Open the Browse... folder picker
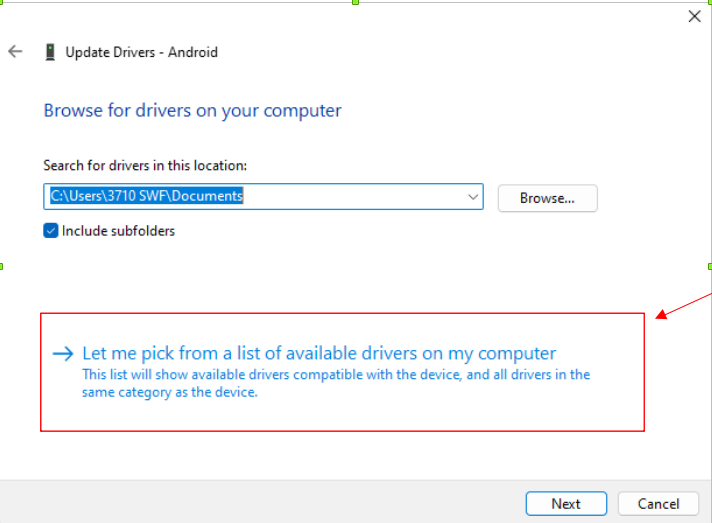 point(548,198)
